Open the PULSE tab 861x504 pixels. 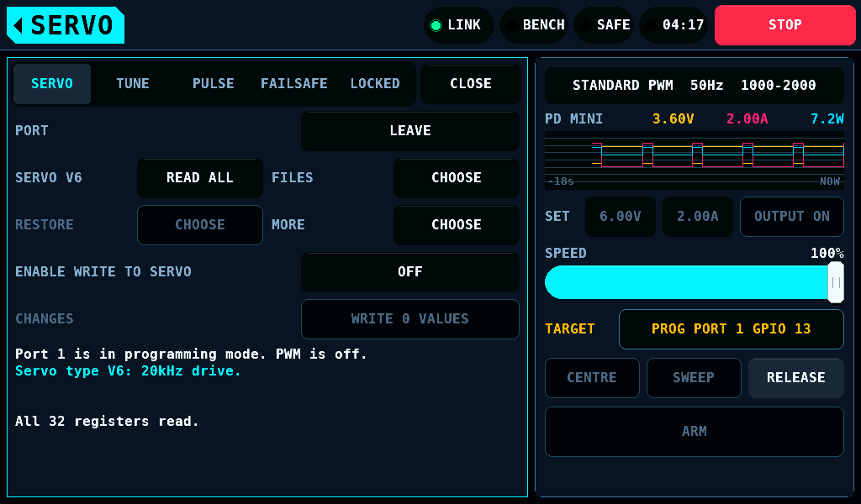point(213,84)
